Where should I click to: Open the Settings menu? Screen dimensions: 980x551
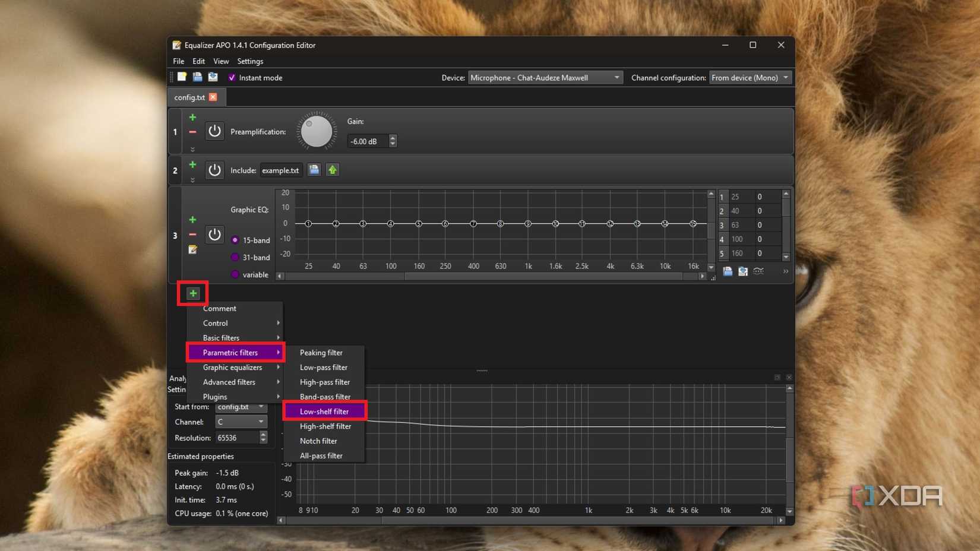pos(250,61)
